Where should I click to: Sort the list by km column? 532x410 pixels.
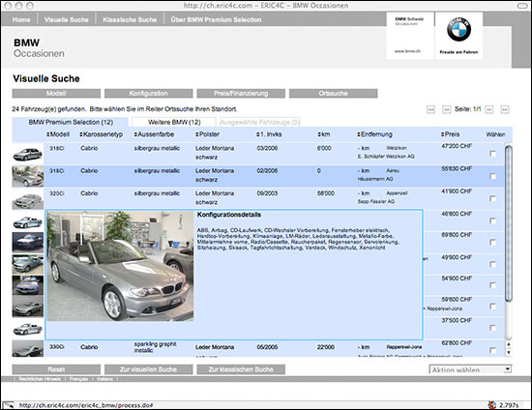pyautogui.click(x=324, y=134)
